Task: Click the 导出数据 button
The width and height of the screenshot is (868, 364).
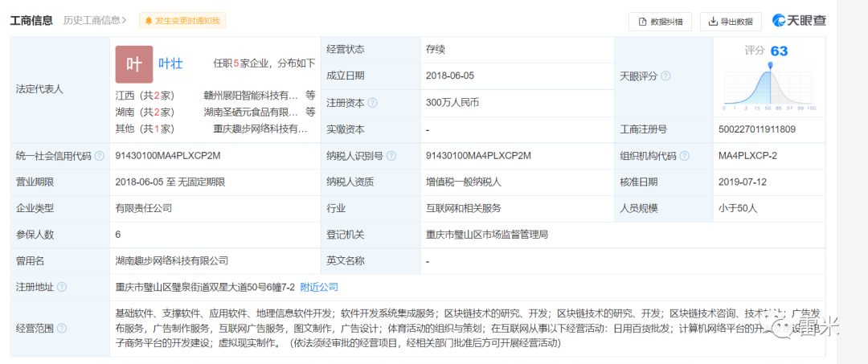Action: 731,22
